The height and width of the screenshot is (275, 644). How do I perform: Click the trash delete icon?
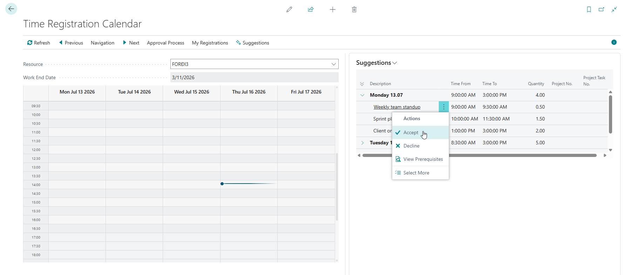tap(354, 9)
